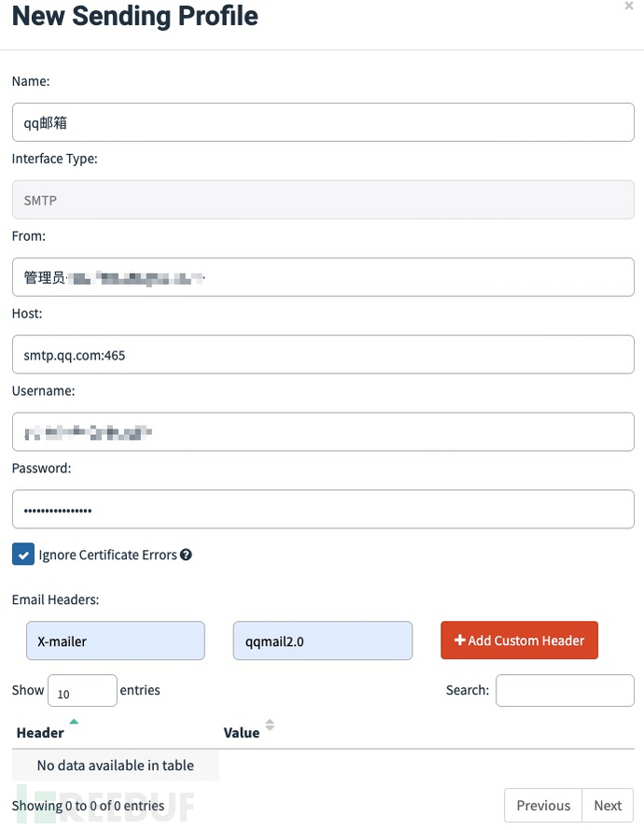Go to the Next page of headers
The width and height of the screenshot is (644, 830).
click(x=608, y=805)
